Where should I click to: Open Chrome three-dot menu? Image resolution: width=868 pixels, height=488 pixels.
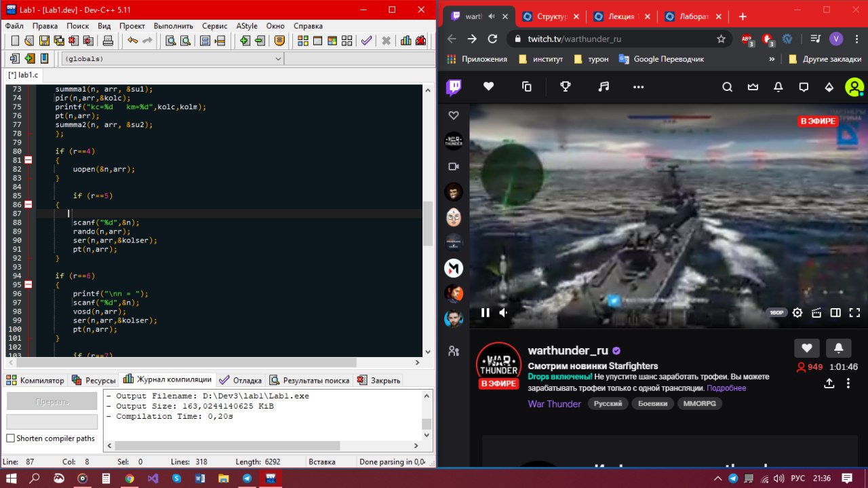856,39
